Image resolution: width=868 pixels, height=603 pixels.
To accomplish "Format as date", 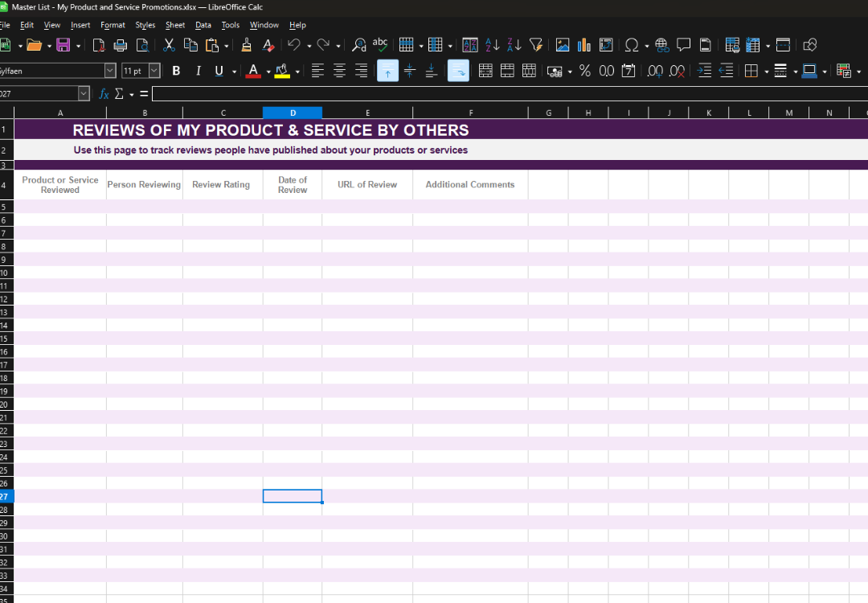I will coord(628,71).
